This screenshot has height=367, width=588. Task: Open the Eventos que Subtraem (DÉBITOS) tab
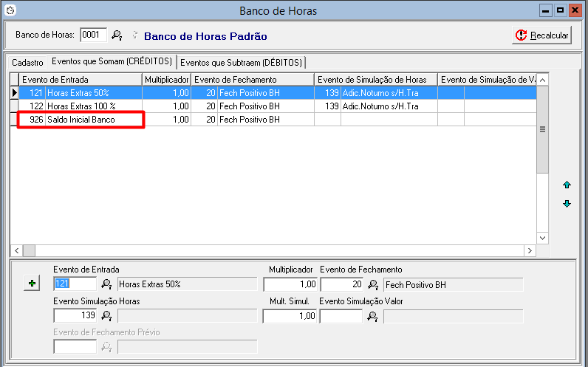click(242, 62)
